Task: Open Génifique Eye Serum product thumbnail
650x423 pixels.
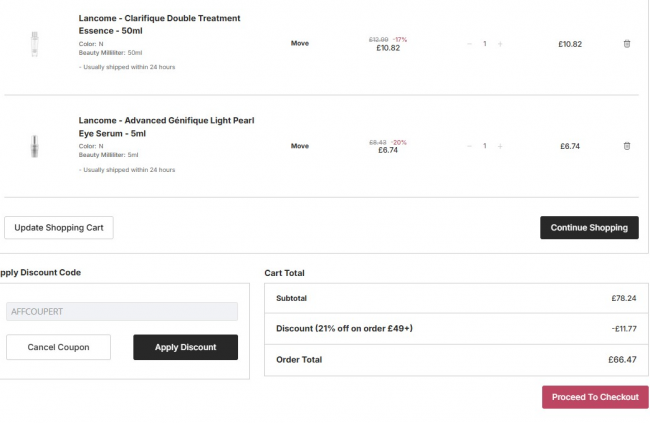Action: coord(35,146)
